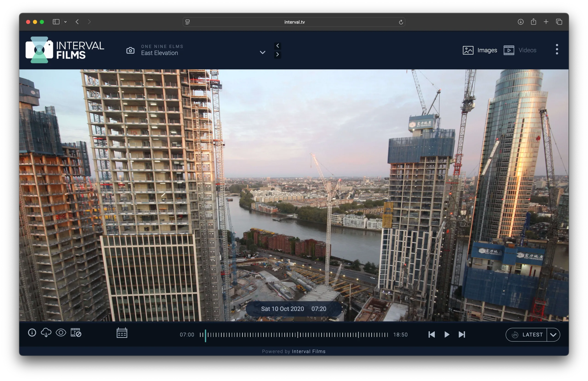
Task: Click the info icon in bottom toolbar
Action: [x=32, y=333]
